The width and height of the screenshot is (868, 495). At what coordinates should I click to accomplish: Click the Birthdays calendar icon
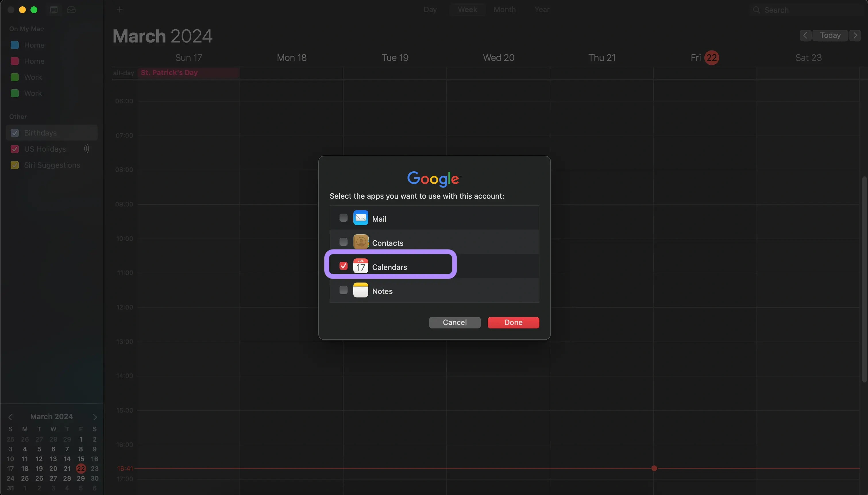click(x=14, y=132)
